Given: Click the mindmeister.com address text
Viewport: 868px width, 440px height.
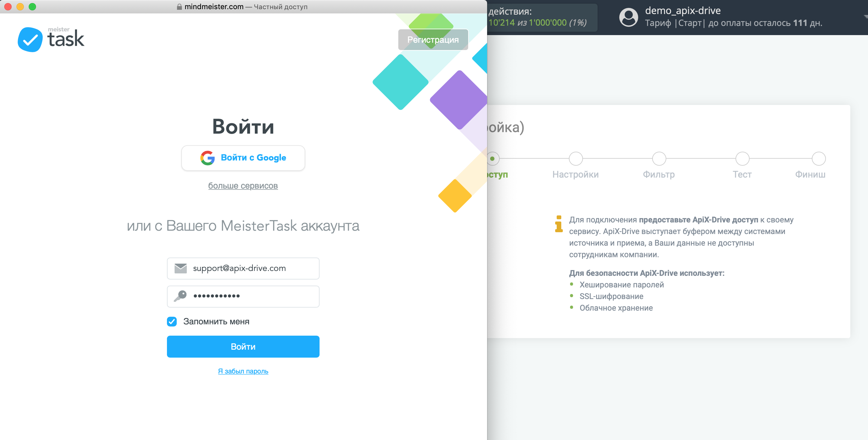Looking at the screenshot, I should (x=214, y=7).
